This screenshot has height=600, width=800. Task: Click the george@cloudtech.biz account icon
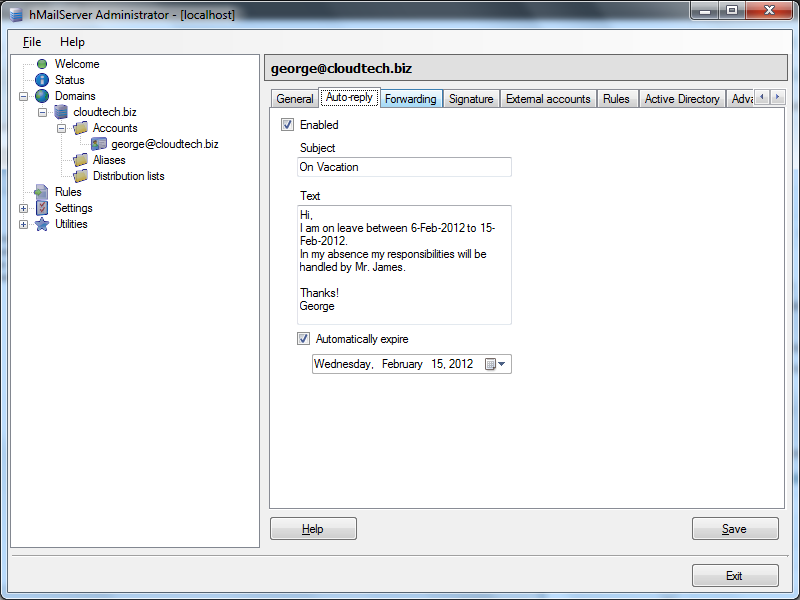coord(99,144)
